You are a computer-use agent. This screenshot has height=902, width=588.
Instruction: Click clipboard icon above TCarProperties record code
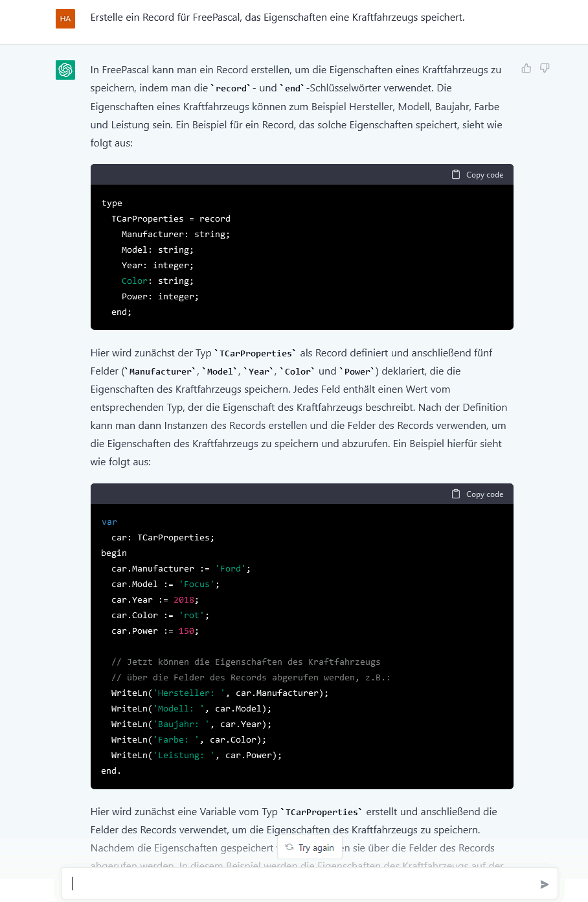(456, 174)
